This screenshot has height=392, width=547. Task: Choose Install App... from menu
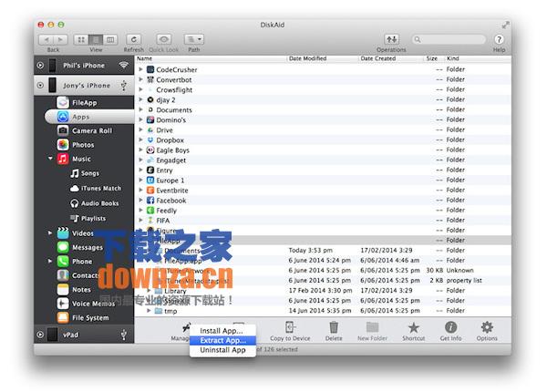pos(222,331)
